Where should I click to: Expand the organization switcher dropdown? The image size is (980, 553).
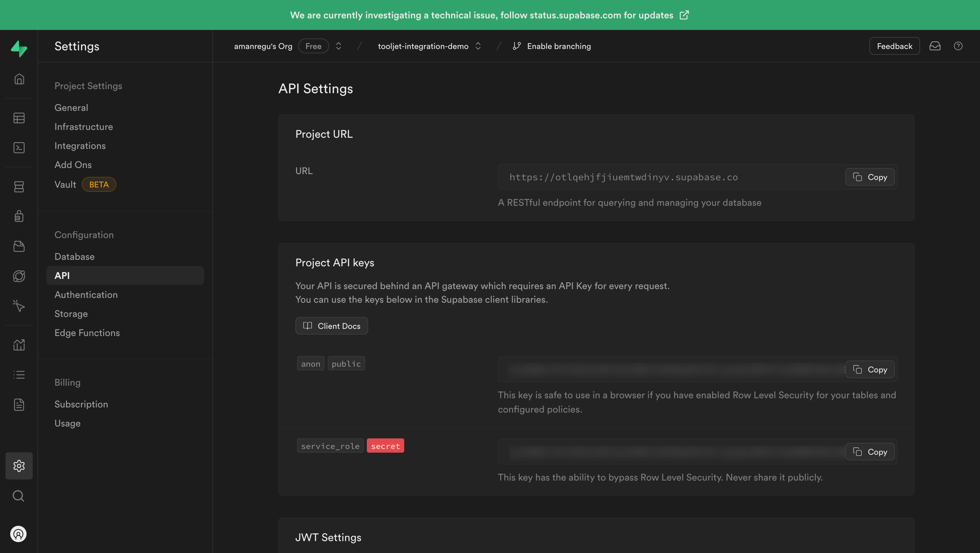[x=339, y=46]
